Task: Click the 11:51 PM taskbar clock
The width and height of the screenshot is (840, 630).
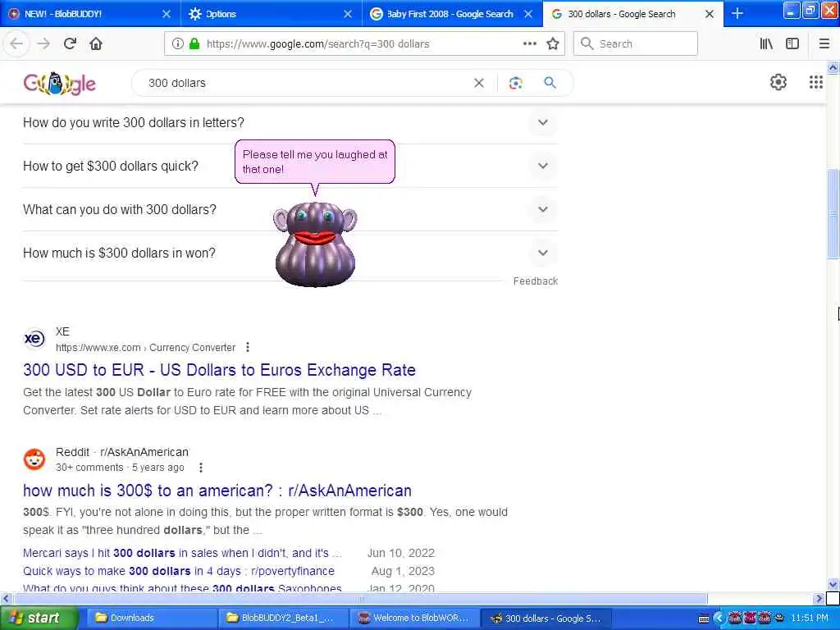Action: (810, 619)
